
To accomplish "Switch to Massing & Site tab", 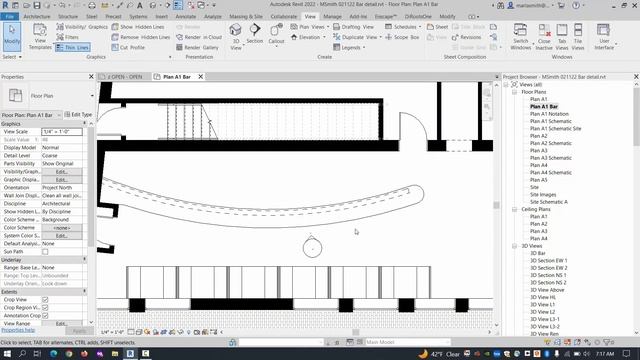I will point(246,16).
